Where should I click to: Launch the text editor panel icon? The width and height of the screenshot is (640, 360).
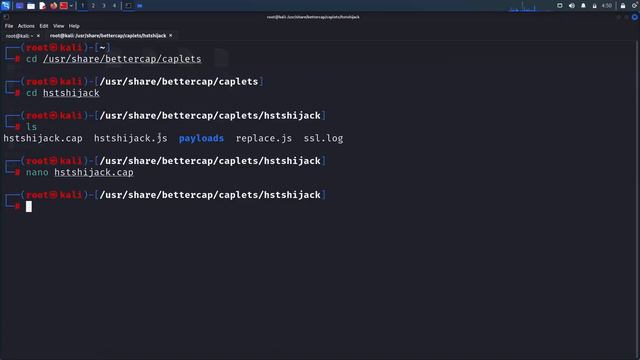click(x=42, y=6)
